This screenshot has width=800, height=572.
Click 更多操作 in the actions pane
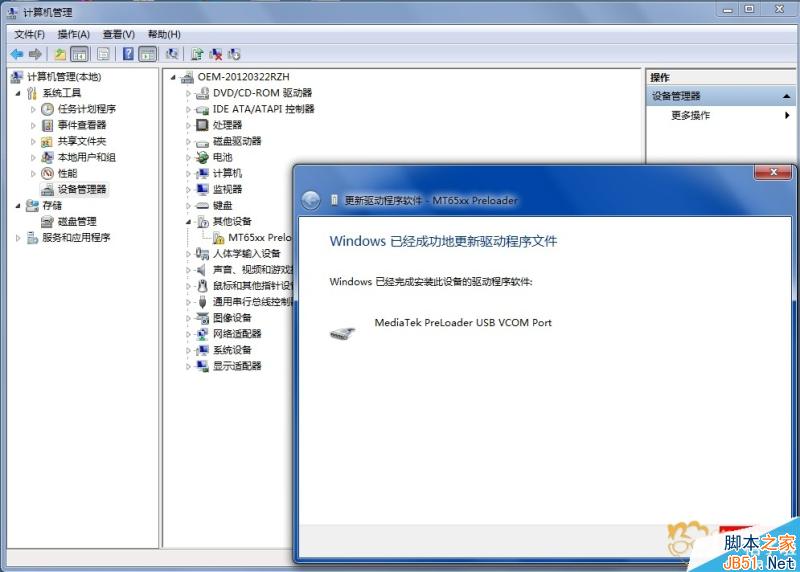point(690,115)
